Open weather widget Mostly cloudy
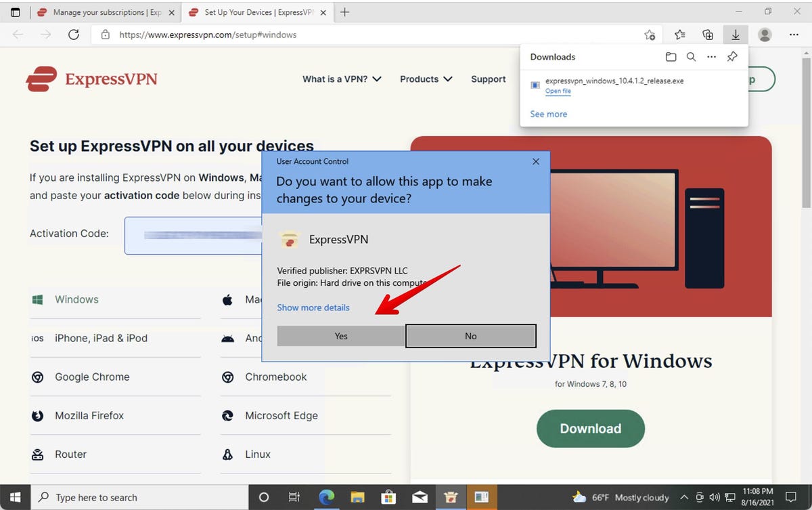Viewport: 812px width, 510px height. (621, 497)
